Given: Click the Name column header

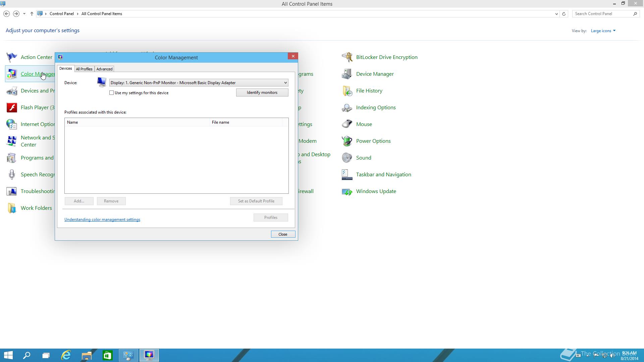Looking at the screenshot, I should [x=137, y=122].
